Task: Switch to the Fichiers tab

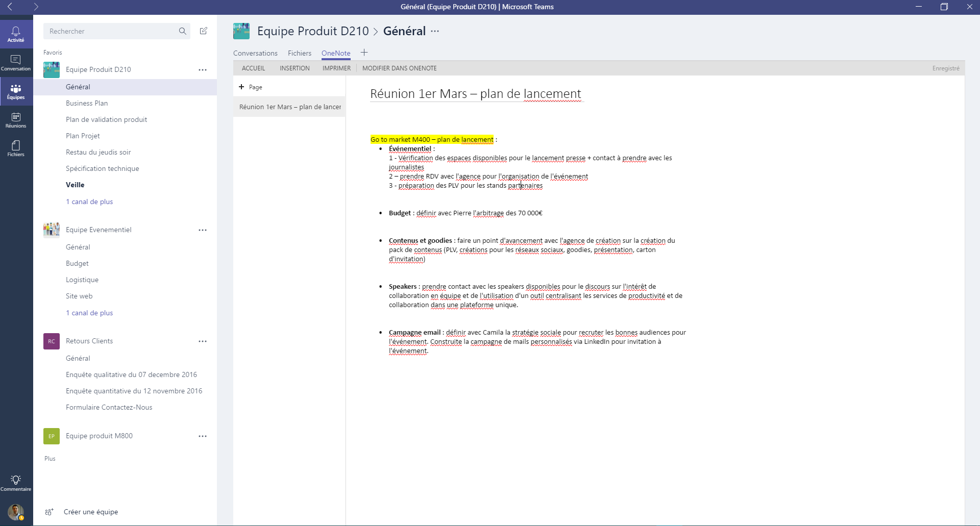Action: pyautogui.click(x=300, y=53)
